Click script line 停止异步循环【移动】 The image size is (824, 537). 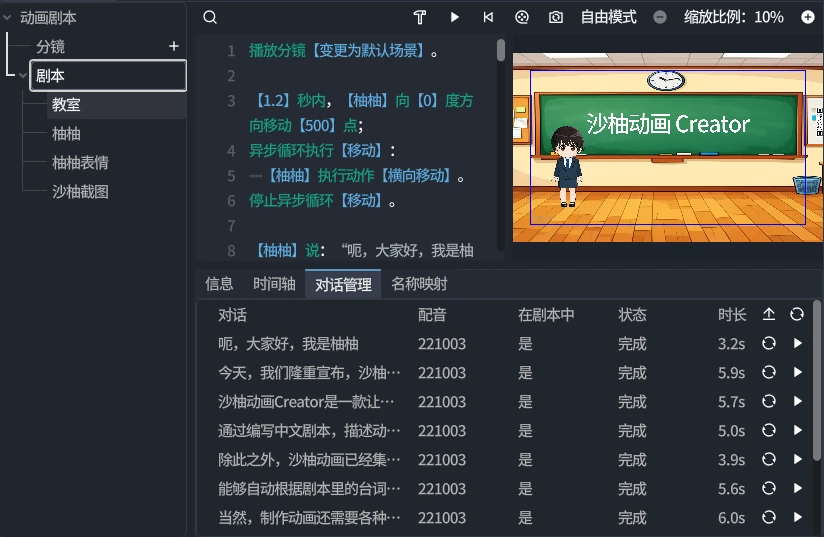322,201
